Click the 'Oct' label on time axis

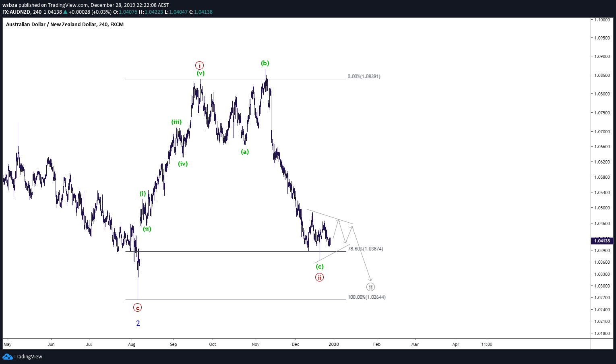213,344
